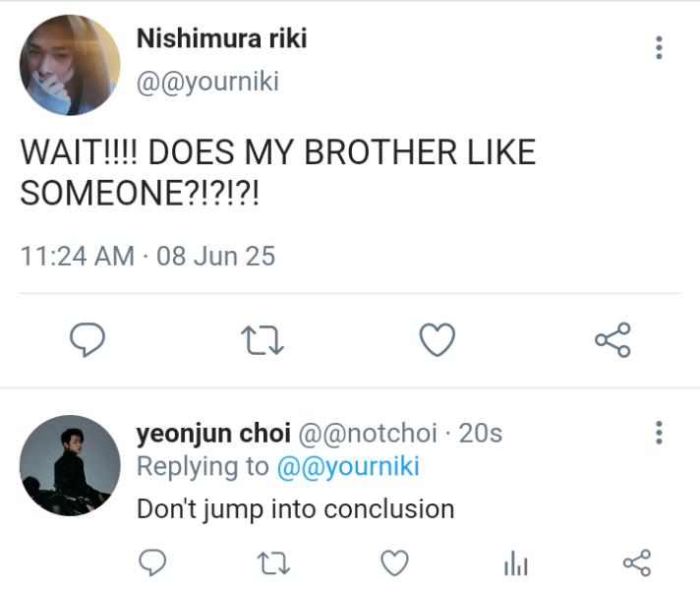This screenshot has width=700, height=590.
Task: Open yeonjun choi's profile picture
Action: click(x=70, y=466)
